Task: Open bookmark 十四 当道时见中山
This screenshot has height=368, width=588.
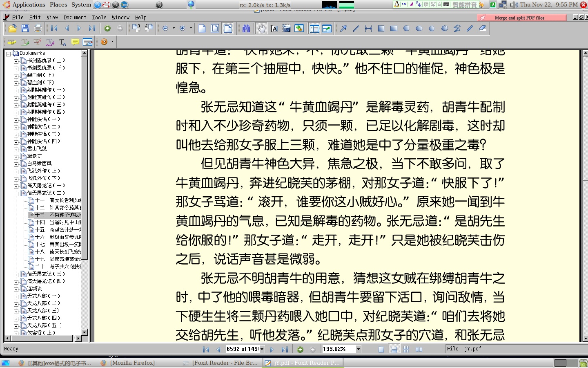Action: tap(58, 222)
